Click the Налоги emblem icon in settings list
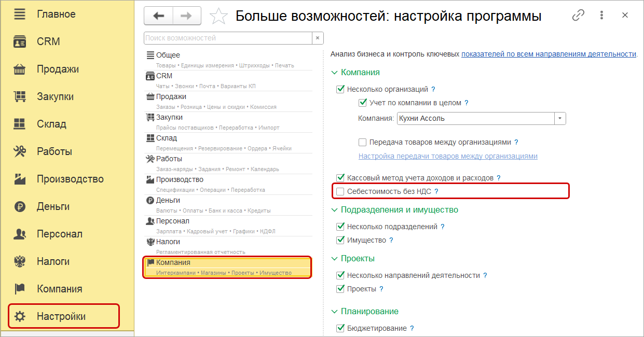644x337 pixels. click(150, 242)
